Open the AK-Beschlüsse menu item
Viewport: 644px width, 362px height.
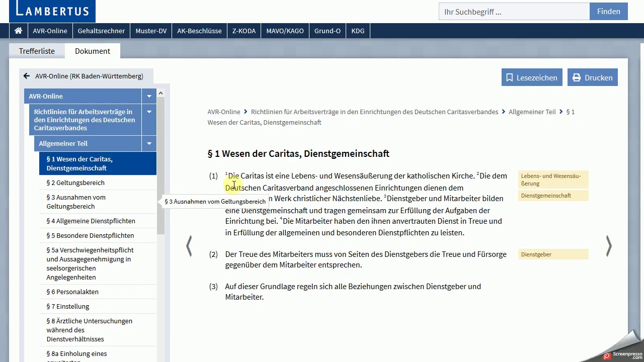(199, 31)
